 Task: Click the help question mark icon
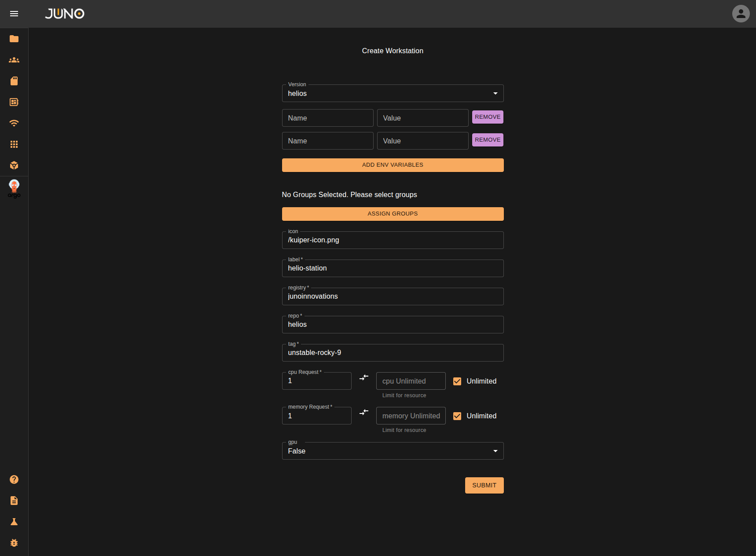[x=14, y=479]
